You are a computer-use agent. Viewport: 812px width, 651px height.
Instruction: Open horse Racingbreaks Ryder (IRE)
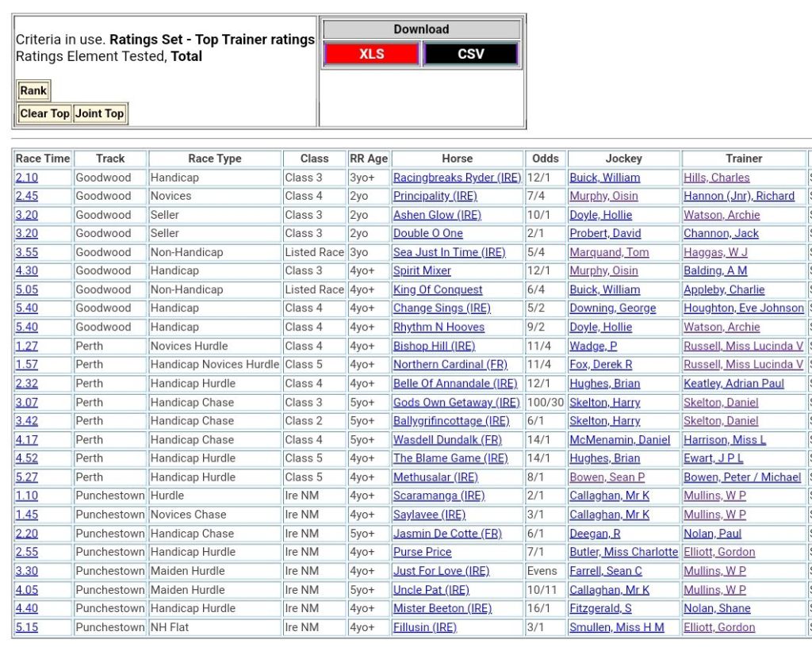457,178
